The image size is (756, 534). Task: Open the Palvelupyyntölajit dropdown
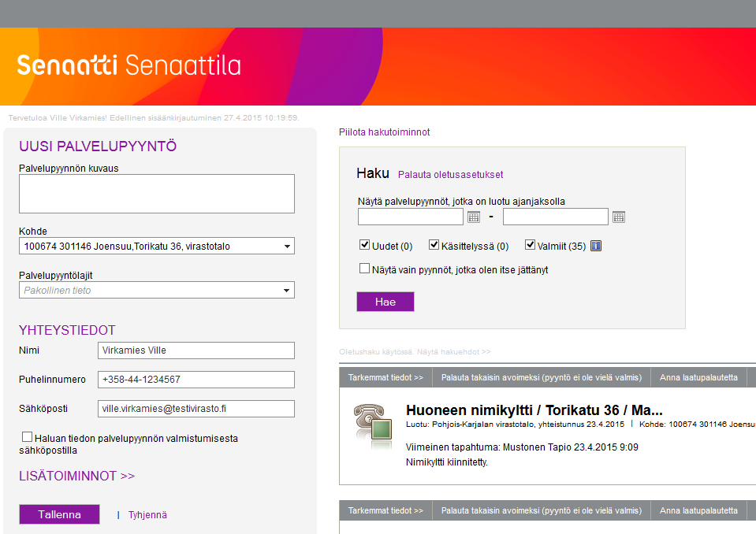tap(157, 291)
